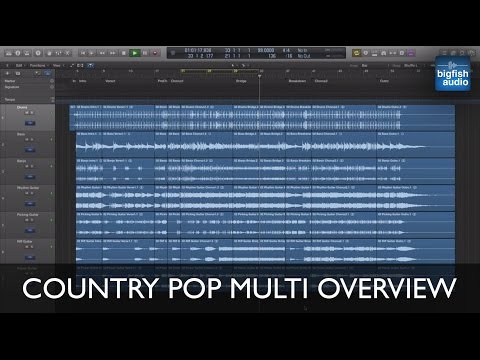480x360 pixels.
Task: Toggle the Flex view button
Action: pyautogui.click(x=80, y=66)
